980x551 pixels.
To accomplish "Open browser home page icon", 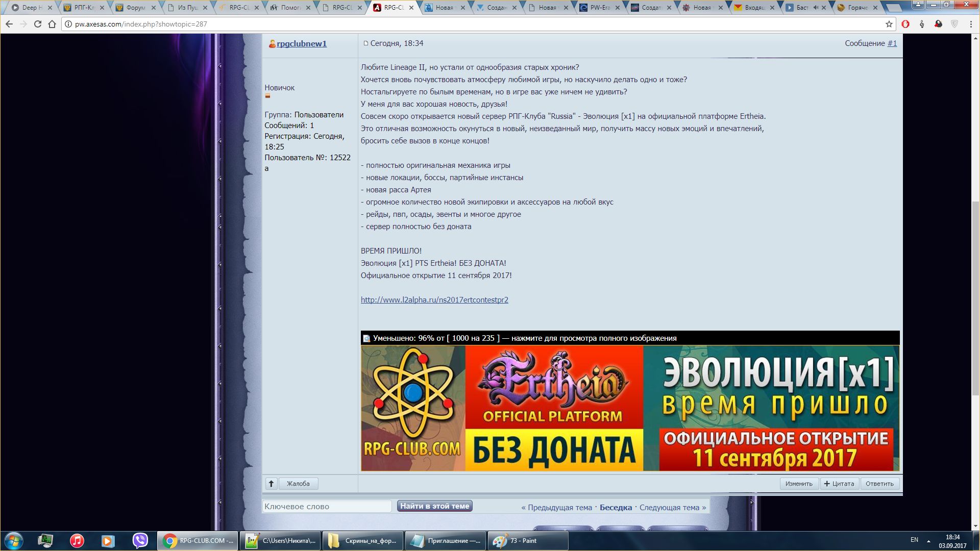I will pyautogui.click(x=52, y=24).
